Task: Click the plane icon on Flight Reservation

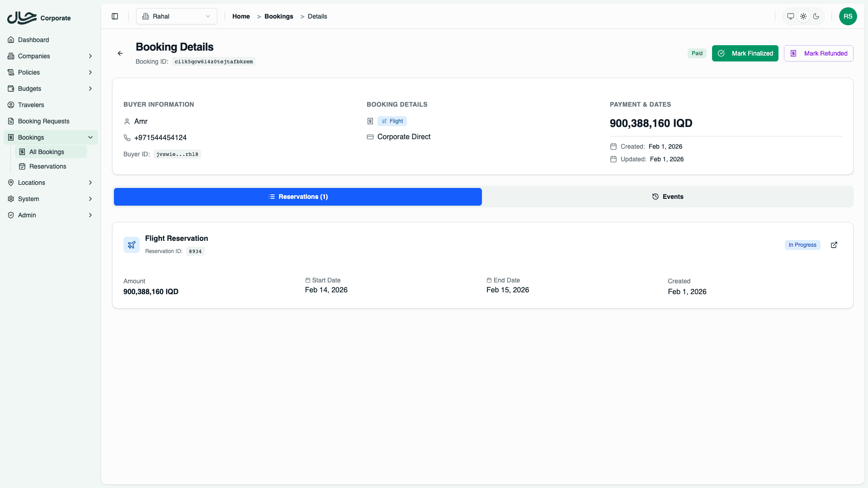Action: pos(131,244)
